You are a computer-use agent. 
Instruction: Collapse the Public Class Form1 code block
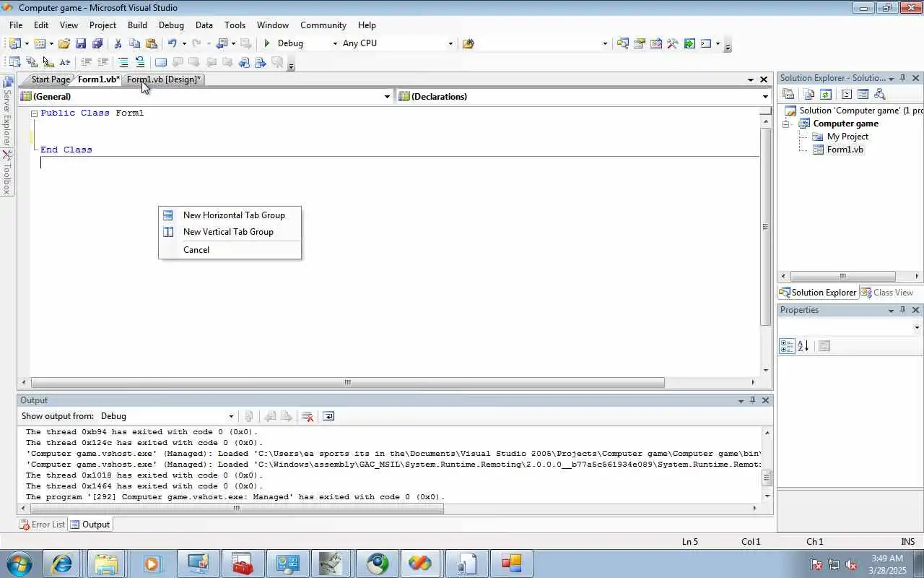(34, 113)
